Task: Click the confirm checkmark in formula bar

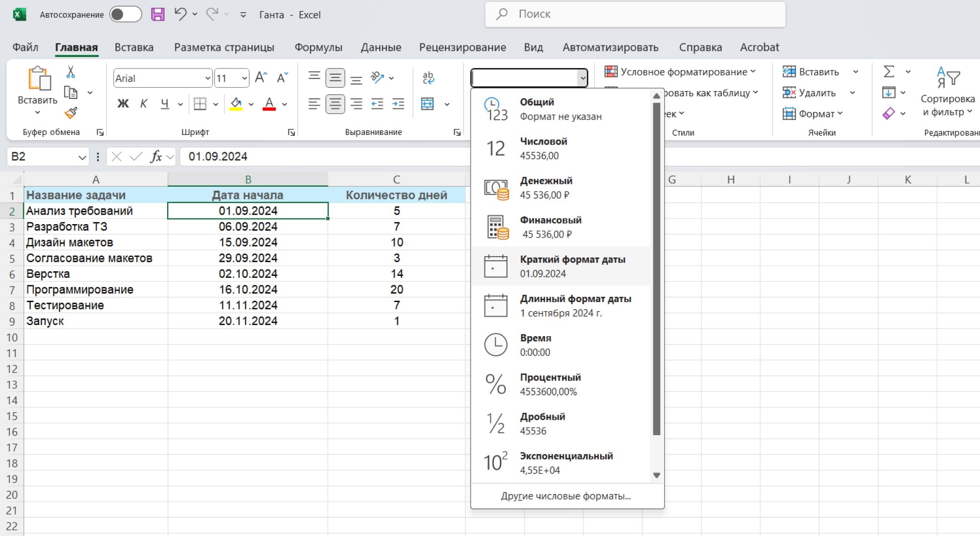Action: coord(136,156)
